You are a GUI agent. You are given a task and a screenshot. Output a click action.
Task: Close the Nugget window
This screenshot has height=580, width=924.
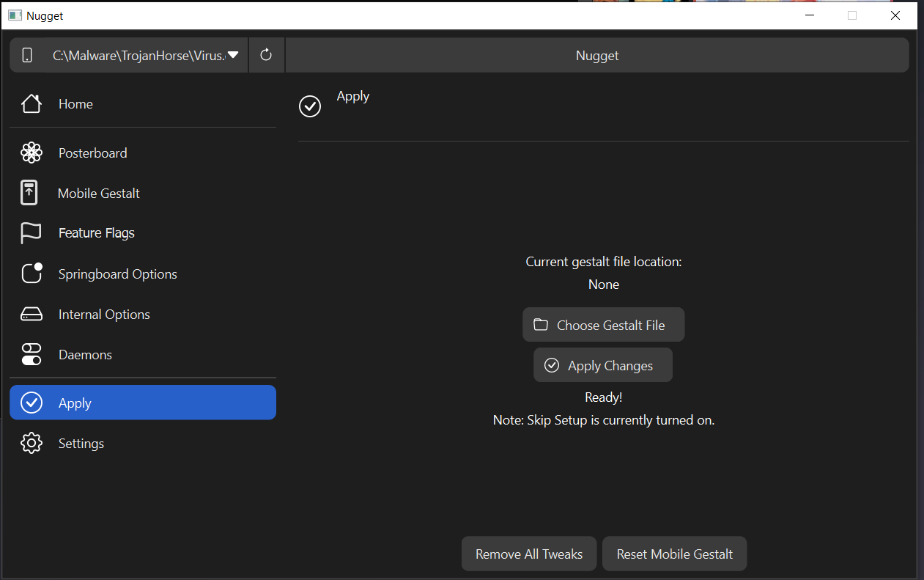895,15
